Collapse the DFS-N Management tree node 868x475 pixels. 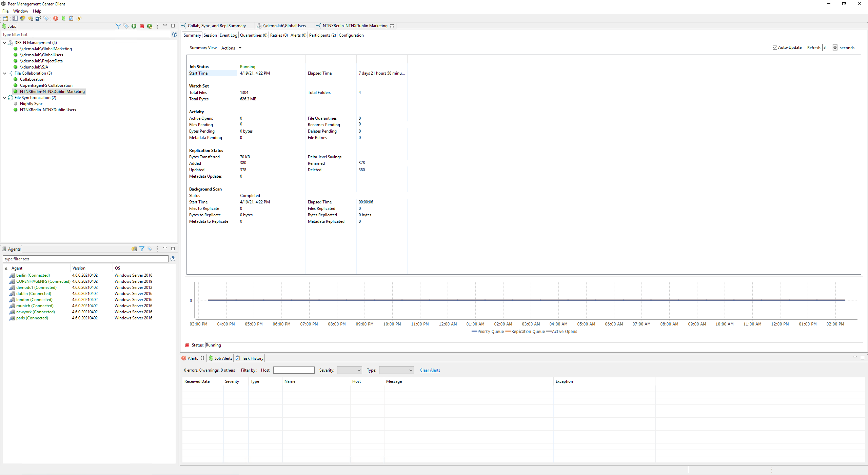coord(5,43)
